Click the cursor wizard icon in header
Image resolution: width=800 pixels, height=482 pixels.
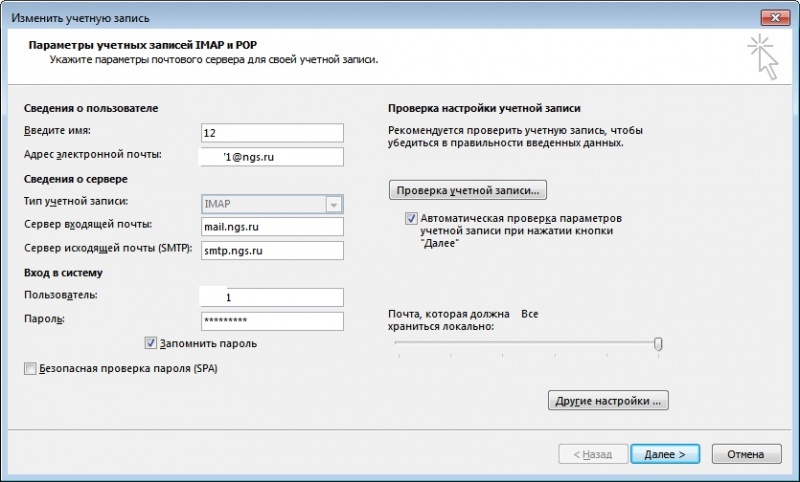(763, 57)
